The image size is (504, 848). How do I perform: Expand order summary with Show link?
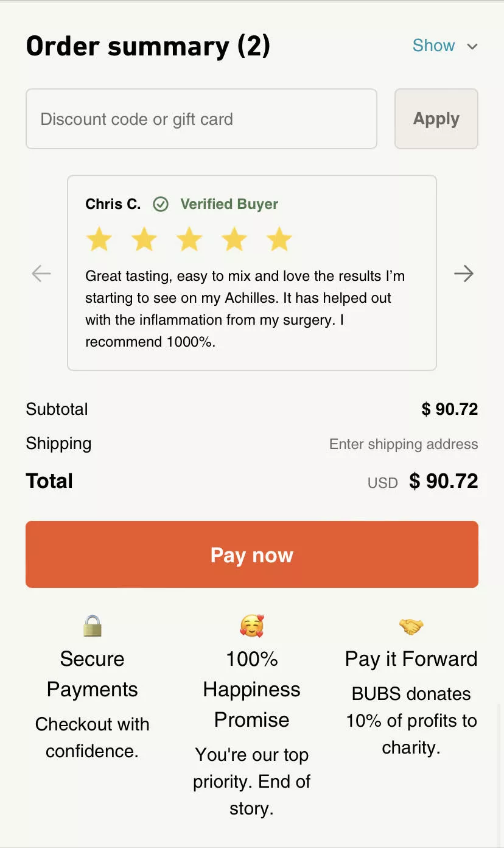coord(433,46)
